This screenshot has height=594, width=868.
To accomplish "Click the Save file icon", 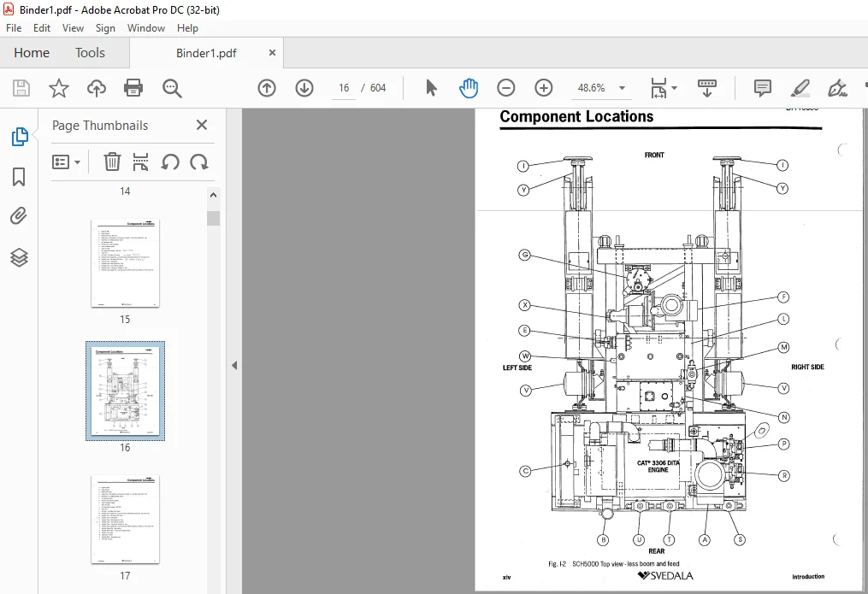I will pos(21,88).
